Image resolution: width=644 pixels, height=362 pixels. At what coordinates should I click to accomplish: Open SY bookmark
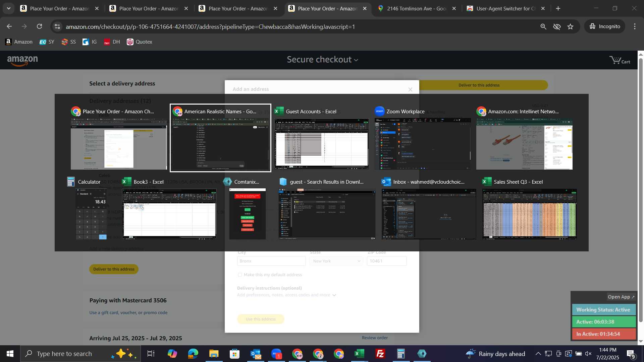point(47,42)
